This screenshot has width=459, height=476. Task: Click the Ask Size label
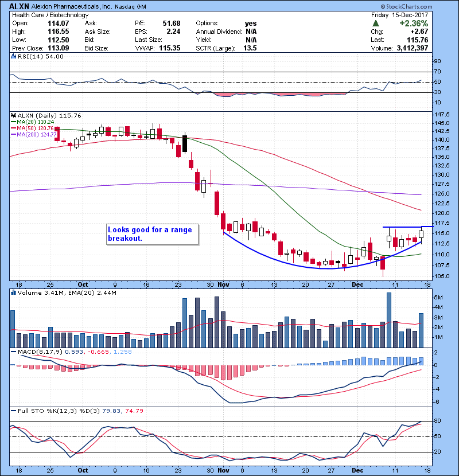point(98,32)
